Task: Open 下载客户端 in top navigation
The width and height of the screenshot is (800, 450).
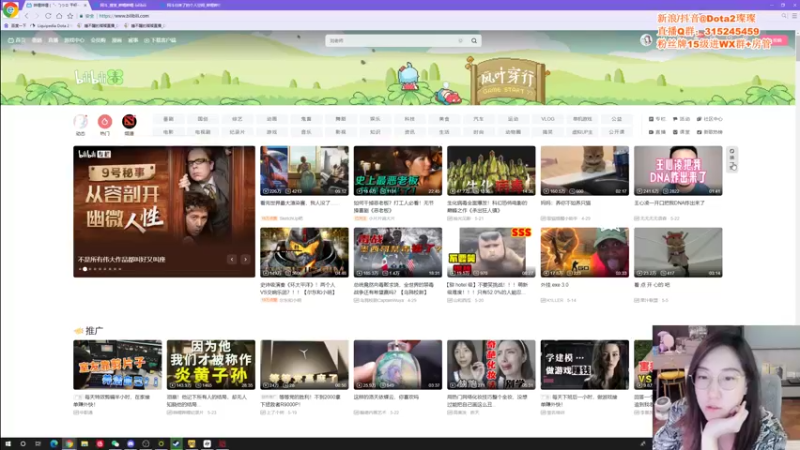Action: 161,40
